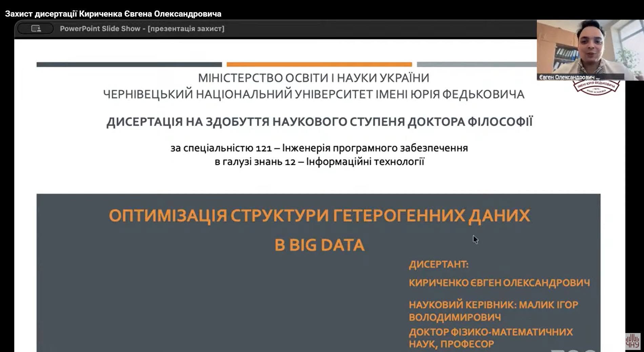Click the text 'МІНІСТЕРСТВО ОСВІТИ І НАУКИ УКРАЇНИ'
644x352 pixels.
pos(314,78)
